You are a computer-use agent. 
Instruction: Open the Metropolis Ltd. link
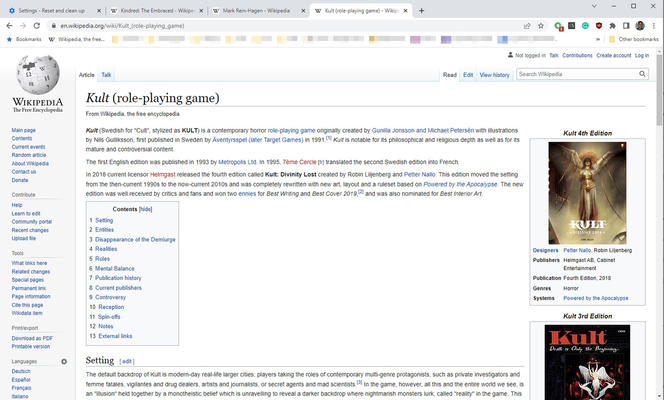point(238,162)
